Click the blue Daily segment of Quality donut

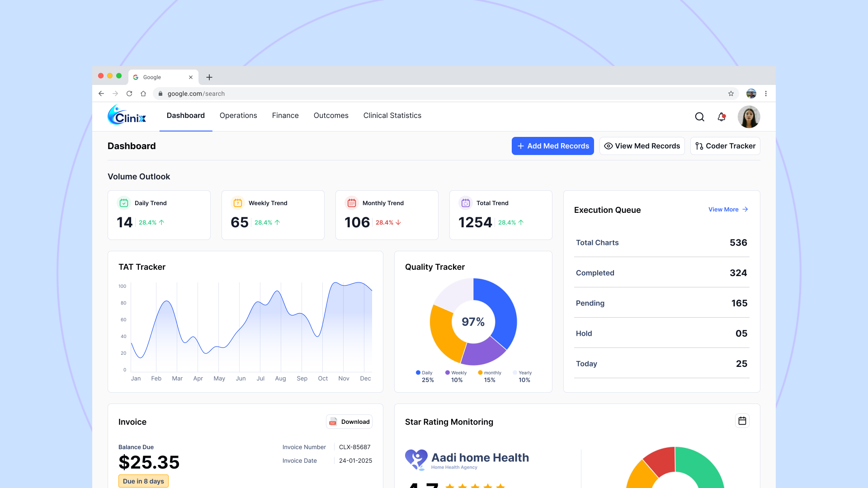click(502, 307)
